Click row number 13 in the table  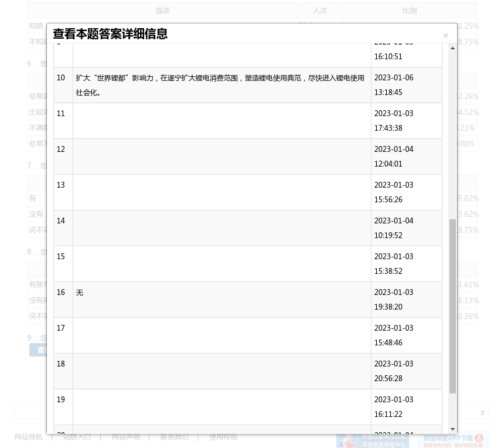(x=61, y=185)
